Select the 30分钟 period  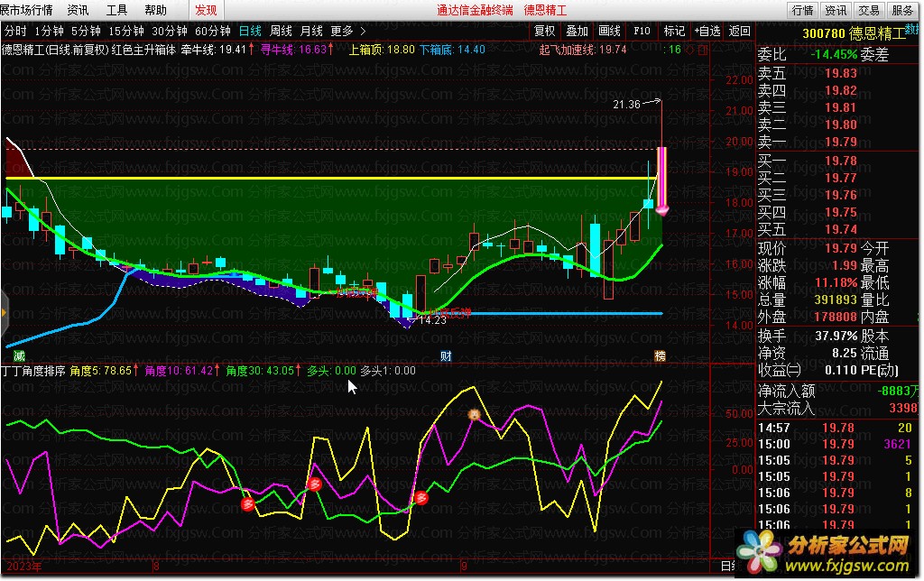(x=169, y=32)
